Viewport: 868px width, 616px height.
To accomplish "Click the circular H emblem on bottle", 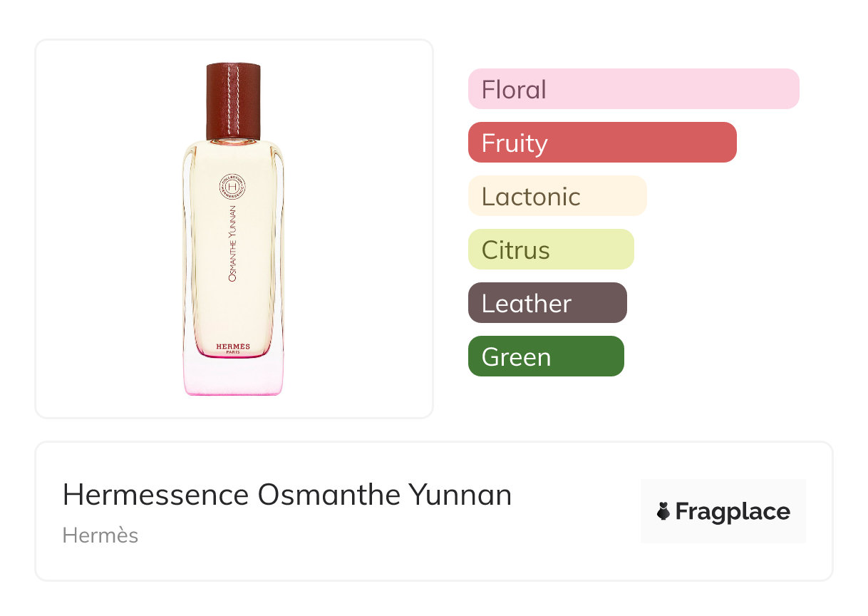I will 233,188.
